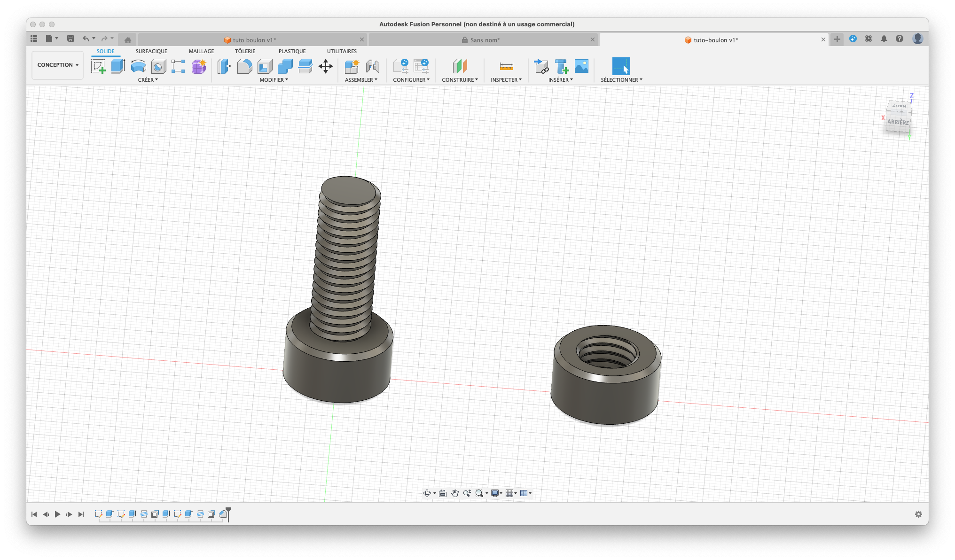955x560 pixels.
Task: Click the Configurer table icon
Action: 421,66
